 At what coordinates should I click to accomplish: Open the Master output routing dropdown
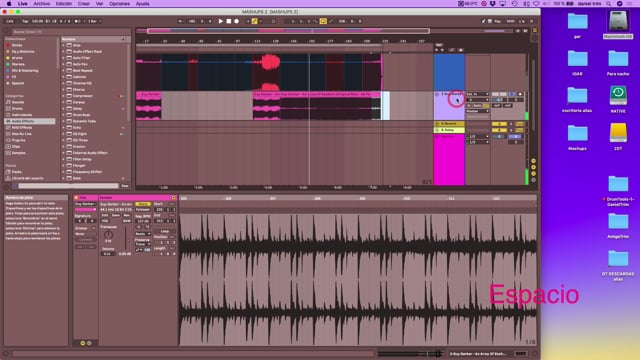pos(478,111)
